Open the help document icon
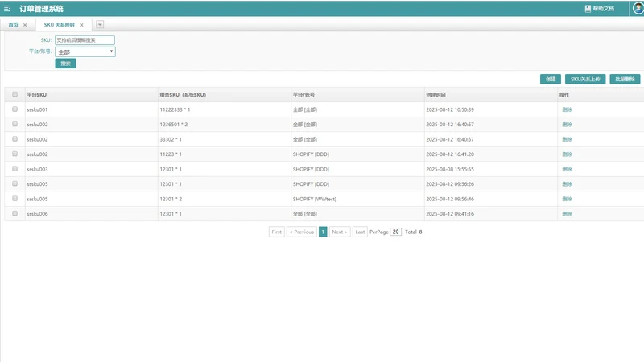Viewport: 644px width, 362px height. [x=588, y=8]
